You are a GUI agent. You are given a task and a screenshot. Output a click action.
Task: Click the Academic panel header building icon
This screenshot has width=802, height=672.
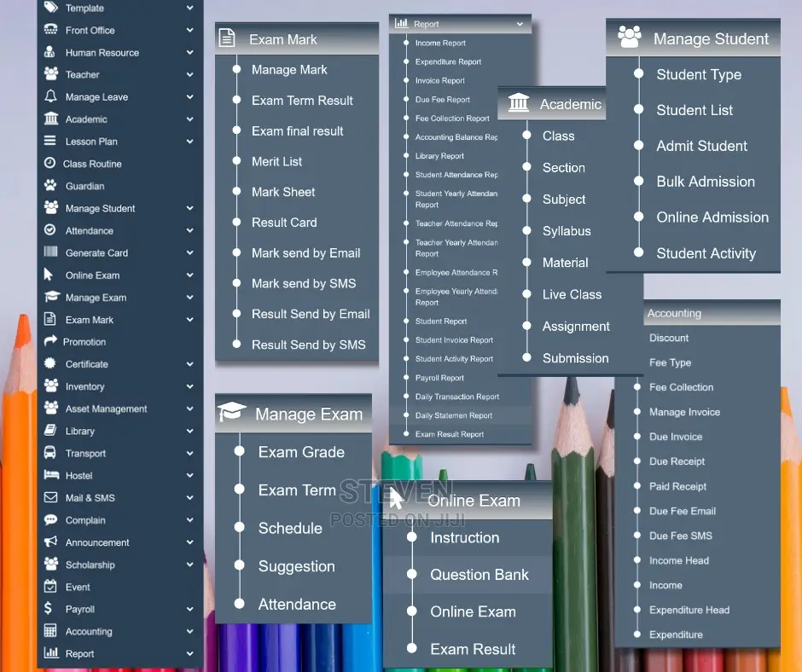point(518,102)
